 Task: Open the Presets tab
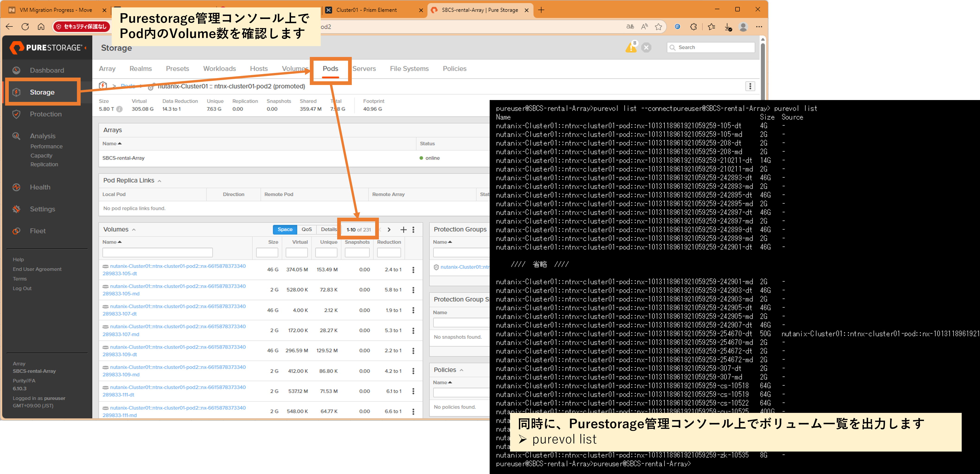tap(177, 69)
